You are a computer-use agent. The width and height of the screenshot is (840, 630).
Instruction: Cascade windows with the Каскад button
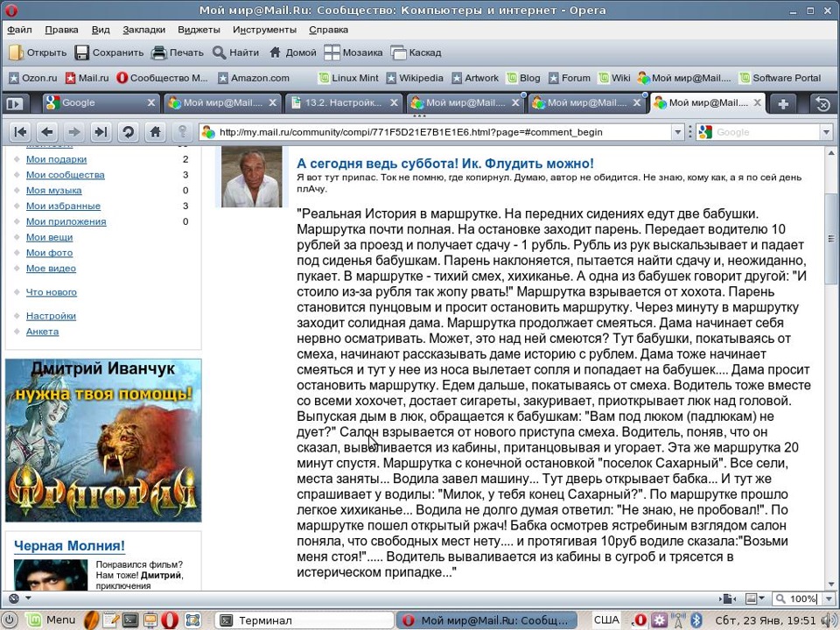416,52
